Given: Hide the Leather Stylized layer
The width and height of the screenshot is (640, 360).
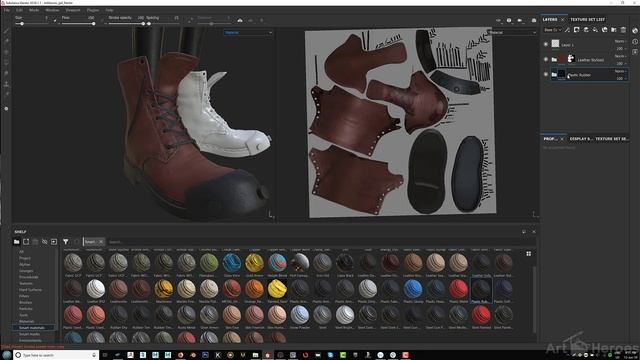Looking at the screenshot, I should tap(546, 59).
